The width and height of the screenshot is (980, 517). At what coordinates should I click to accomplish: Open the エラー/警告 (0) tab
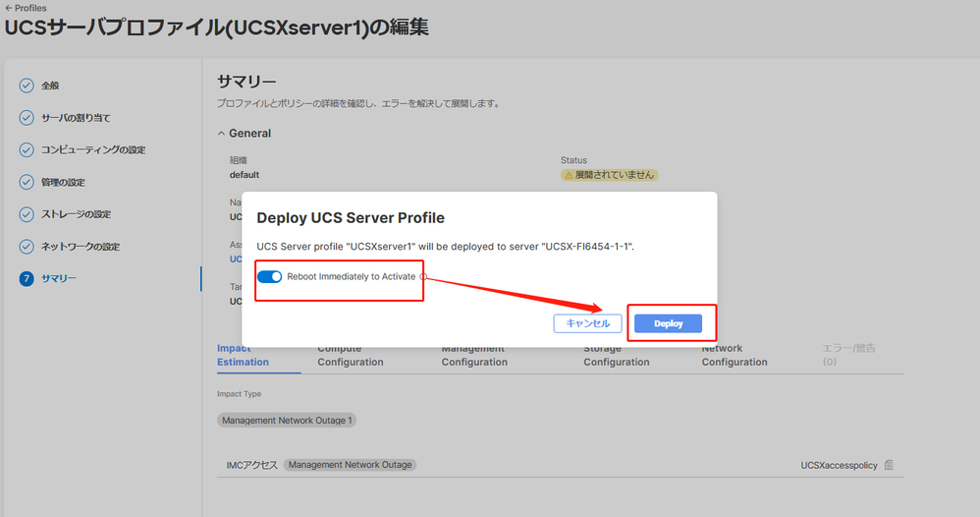(848, 356)
